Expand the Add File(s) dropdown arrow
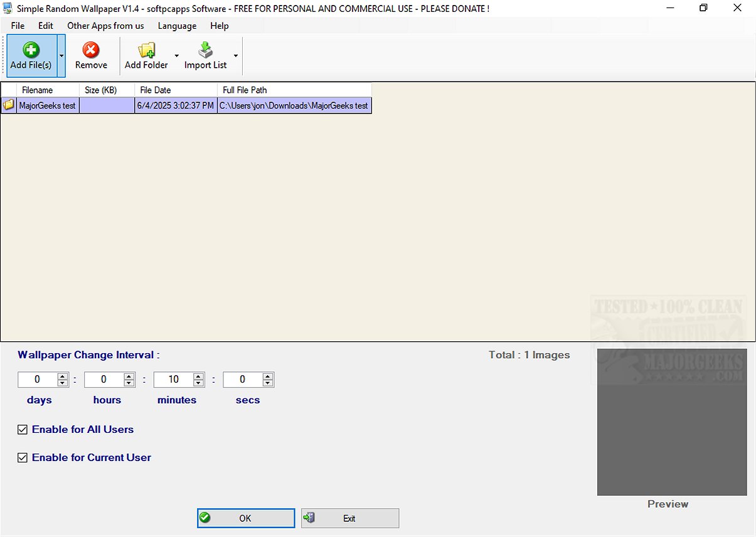 pos(61,56)
